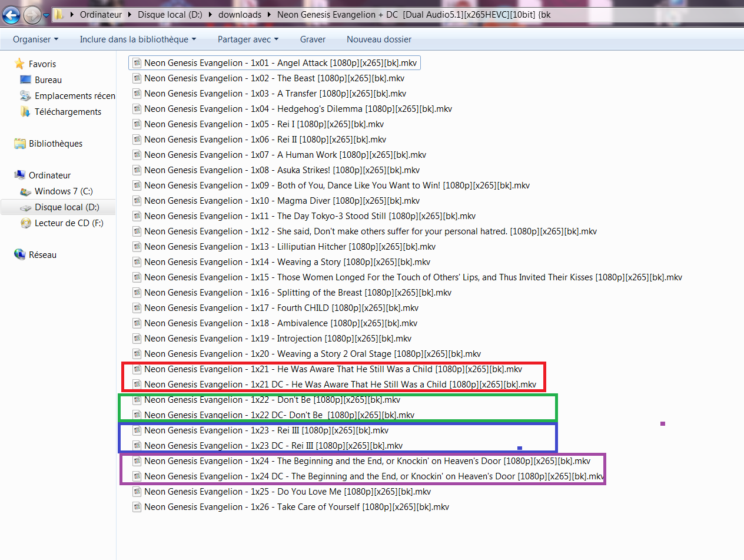The width and height of the screenshot is (744, 560).
Task: Click file icon of '1x19 - Introjection'
Action: pyautogui.click(x=137, y=338)
